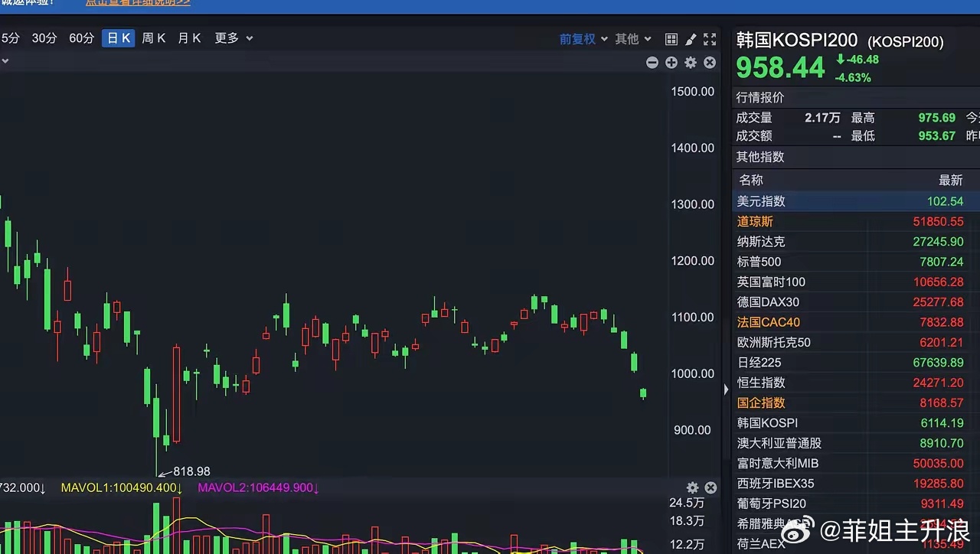Screen dimensions: 980x554
Task: Click the 其他指数 section header
Action: click(x=760, y=157)
